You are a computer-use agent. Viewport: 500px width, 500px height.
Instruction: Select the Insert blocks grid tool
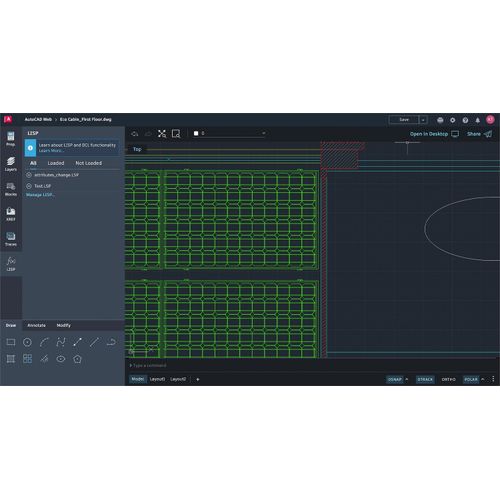[x=27, y=359]
